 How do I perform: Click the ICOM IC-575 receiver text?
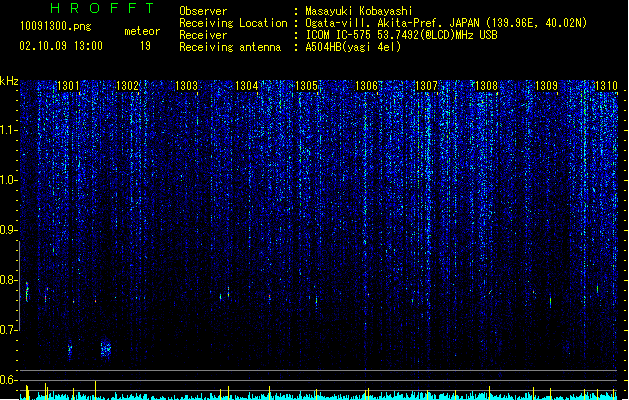point(401,35)
